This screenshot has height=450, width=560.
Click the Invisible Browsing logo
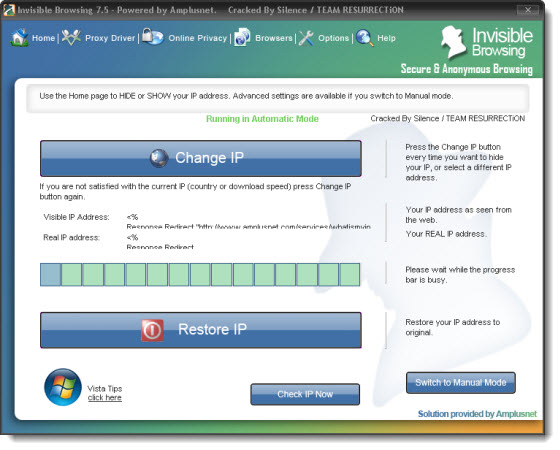487,43
